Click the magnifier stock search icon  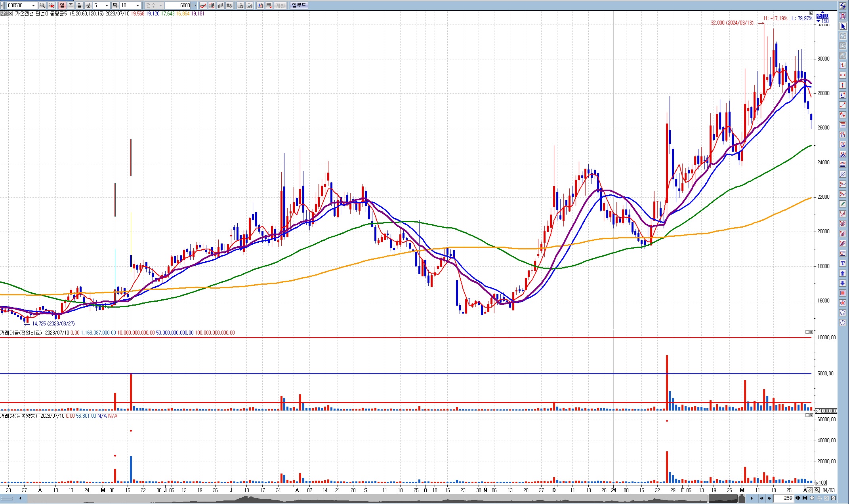(x=42, y=5)
